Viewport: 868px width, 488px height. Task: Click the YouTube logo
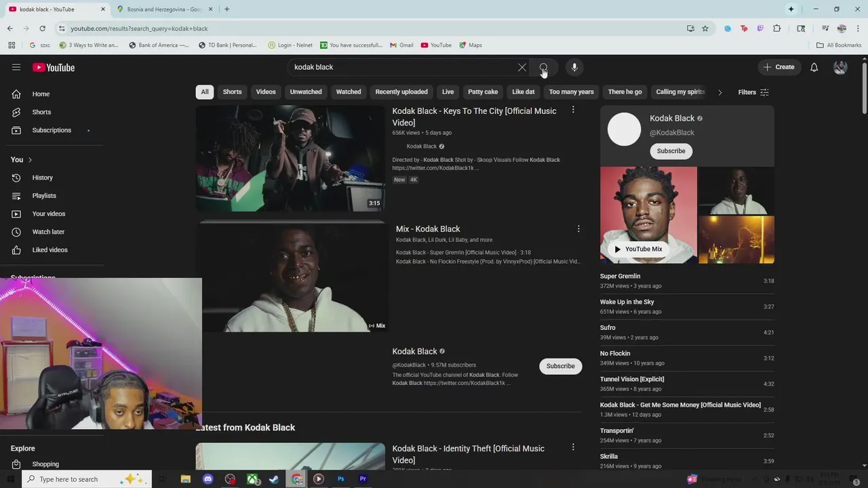click(x=54, y=67)
